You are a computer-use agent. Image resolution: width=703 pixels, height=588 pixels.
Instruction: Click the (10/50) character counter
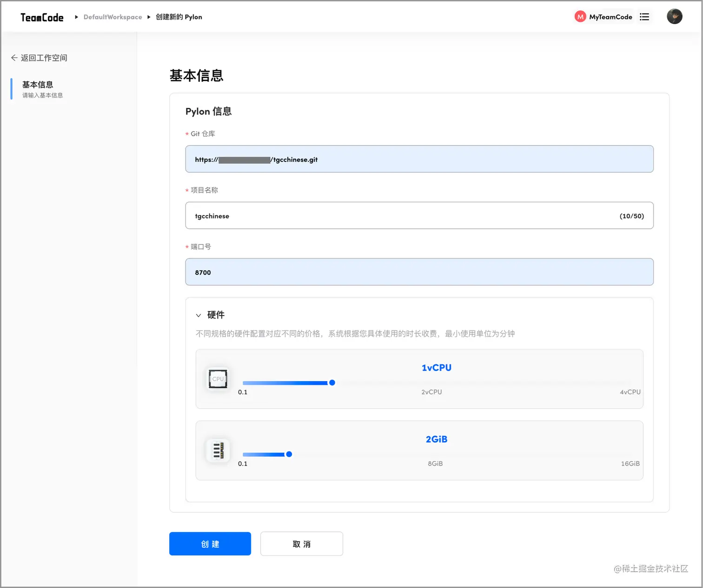click(x=631, y=216)
